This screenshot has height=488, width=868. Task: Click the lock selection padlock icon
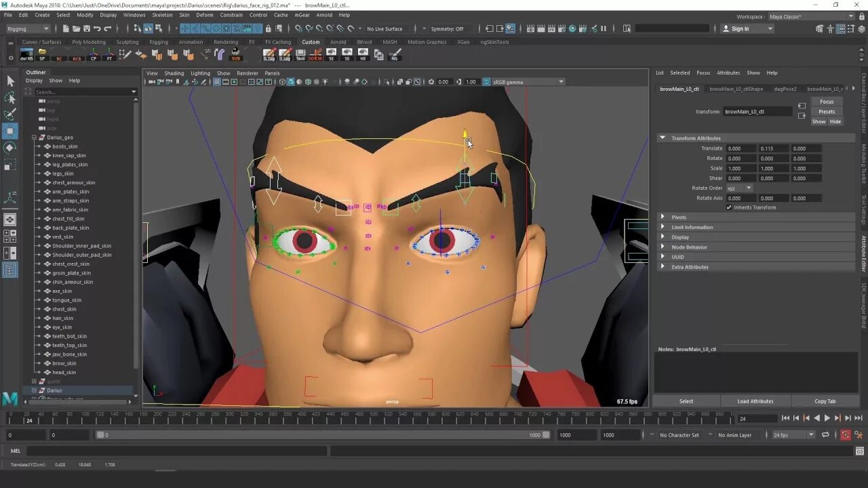click(269, 28)
